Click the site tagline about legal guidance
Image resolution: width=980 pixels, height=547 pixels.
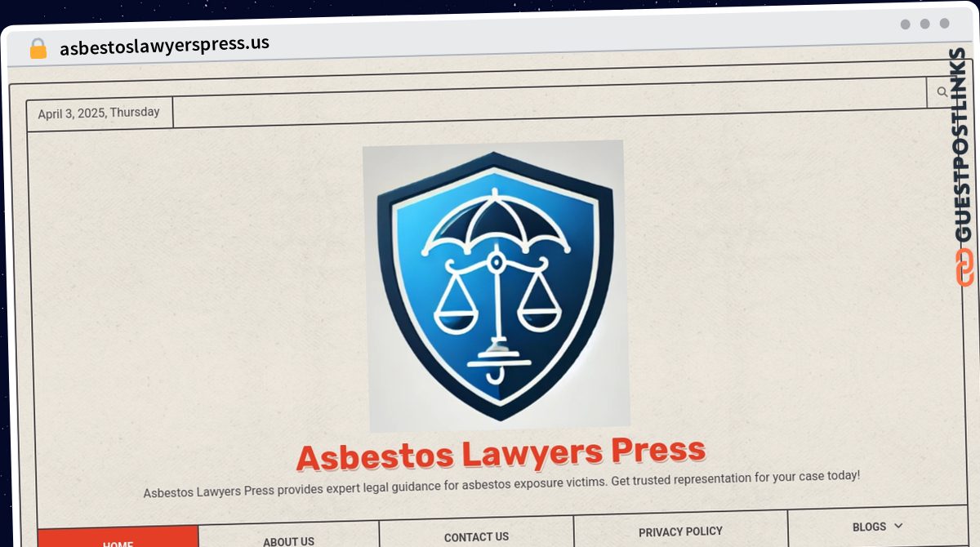[x=501, y=483]
